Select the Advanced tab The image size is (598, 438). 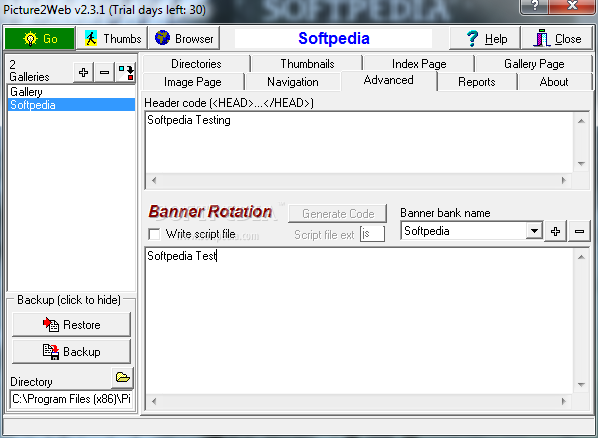pyautogui.click(x=389, y=81)
